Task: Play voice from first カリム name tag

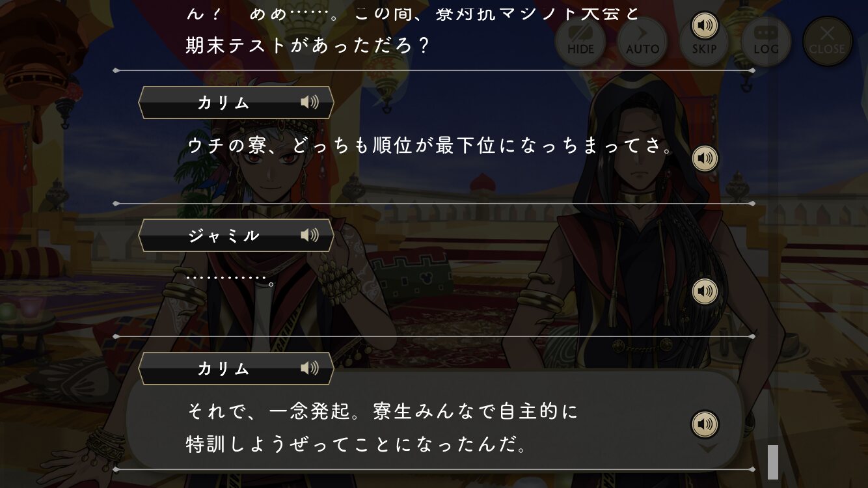Action: (310, 102)
